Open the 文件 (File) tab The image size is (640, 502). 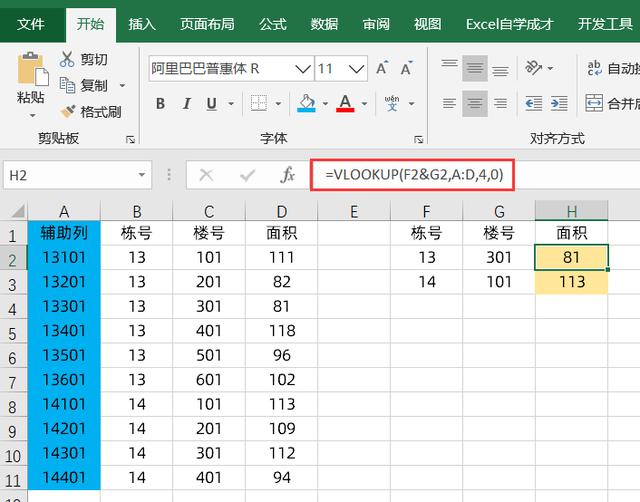[31, 24]
